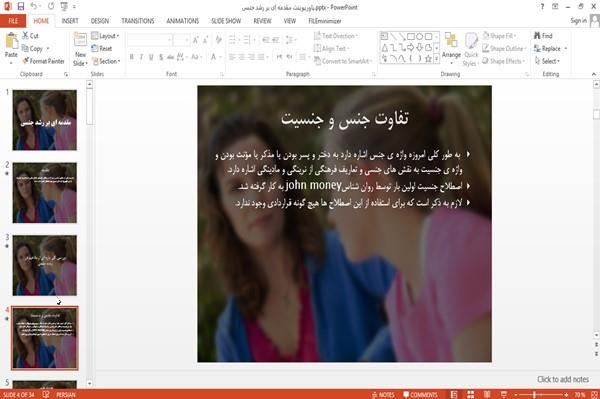Open the Arrange tool in Drawing group

[451, 46]
